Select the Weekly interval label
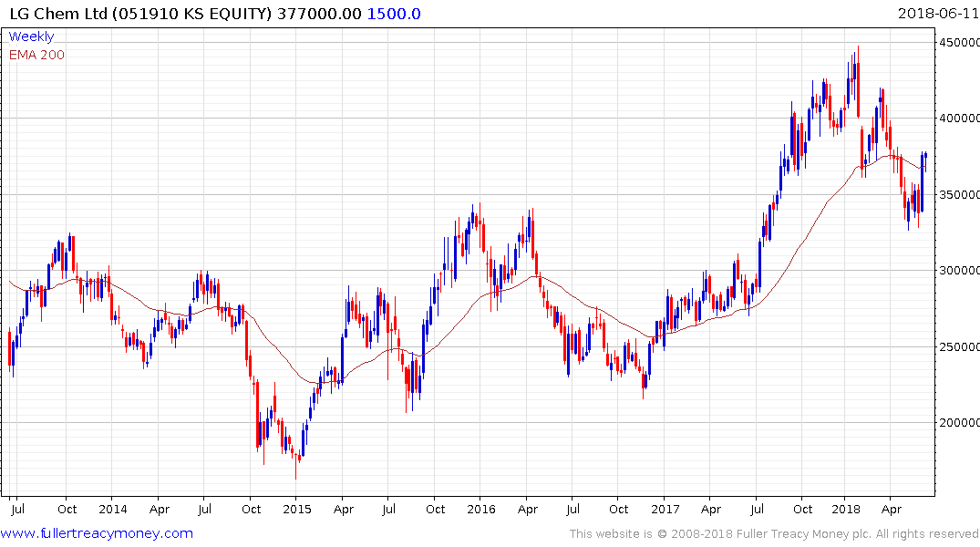Image resolution: width=980 pixels, height=547 pixels. pos(31,36)
